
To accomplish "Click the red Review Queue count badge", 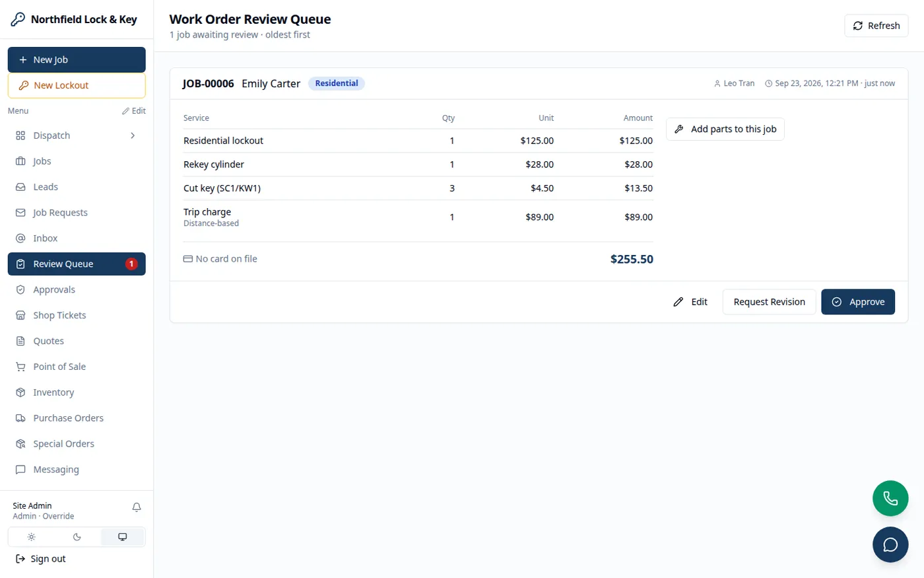I will pos(131,264).
